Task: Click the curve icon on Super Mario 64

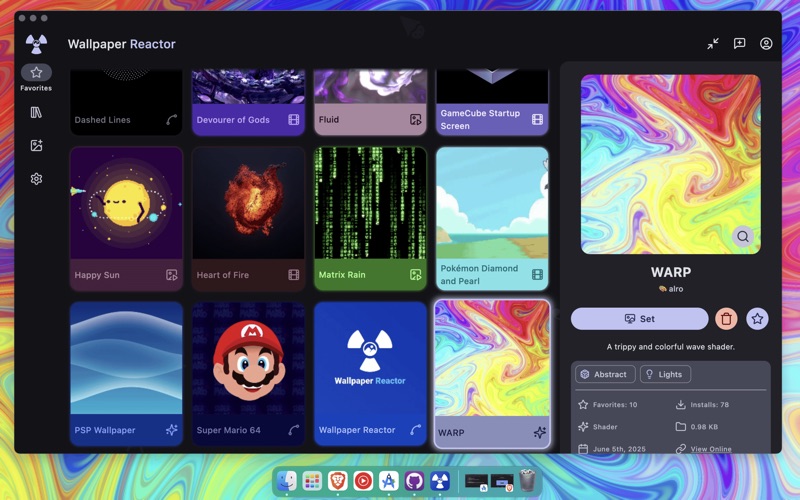Action: click(293, 430)
